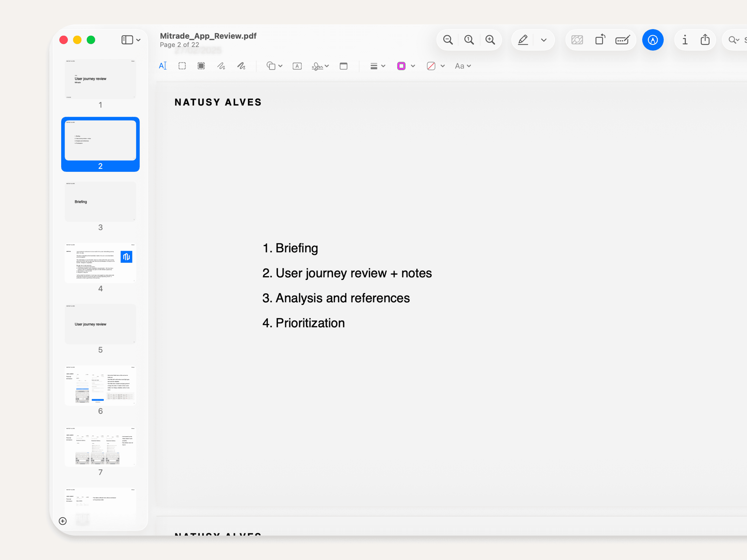
Task: Select the Draw pen tool
Action: point(241,66)
